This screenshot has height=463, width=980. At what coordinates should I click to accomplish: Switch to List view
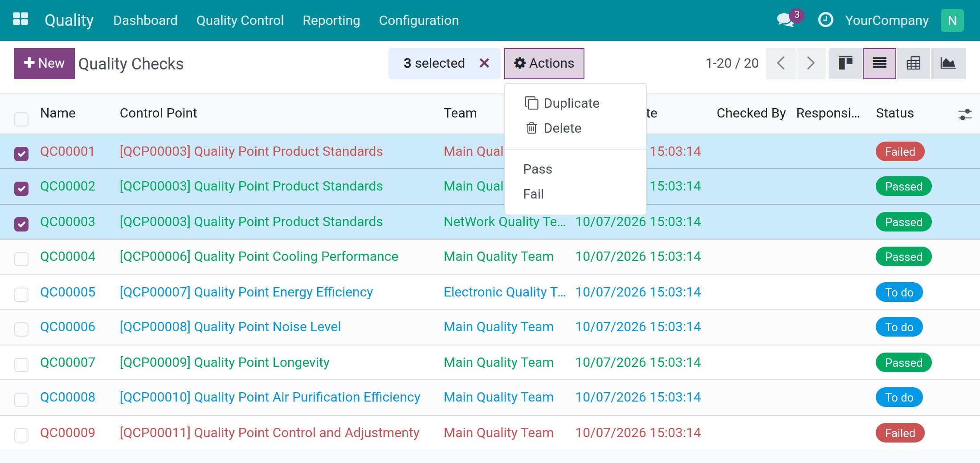pos(879,63)
